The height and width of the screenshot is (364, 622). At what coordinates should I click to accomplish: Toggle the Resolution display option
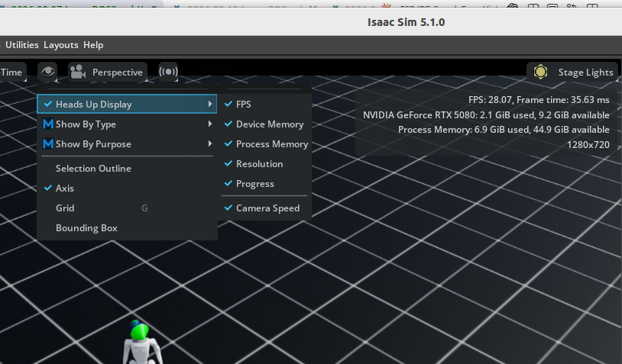[x=264, y=163]
